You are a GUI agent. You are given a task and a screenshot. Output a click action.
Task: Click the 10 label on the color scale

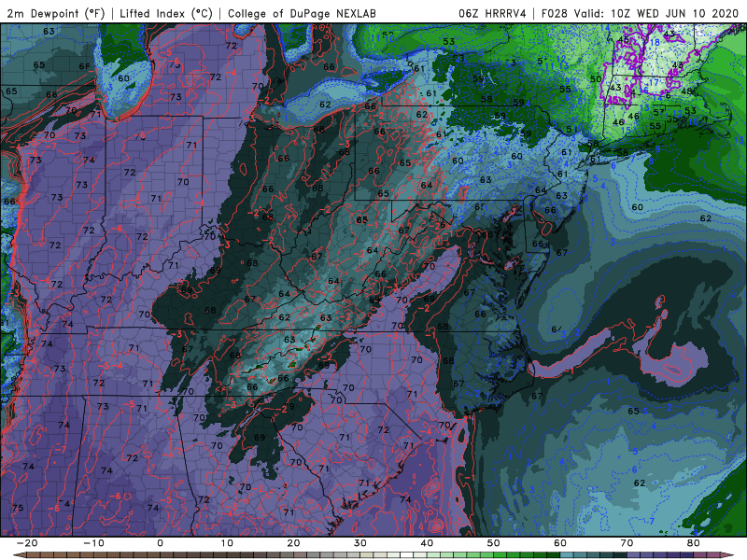tap(227, 543)
